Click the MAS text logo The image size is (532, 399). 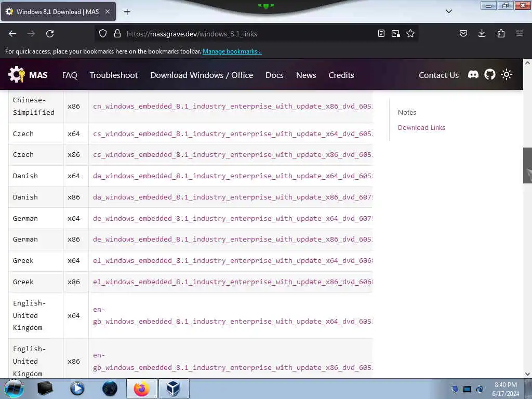(38, 75)
